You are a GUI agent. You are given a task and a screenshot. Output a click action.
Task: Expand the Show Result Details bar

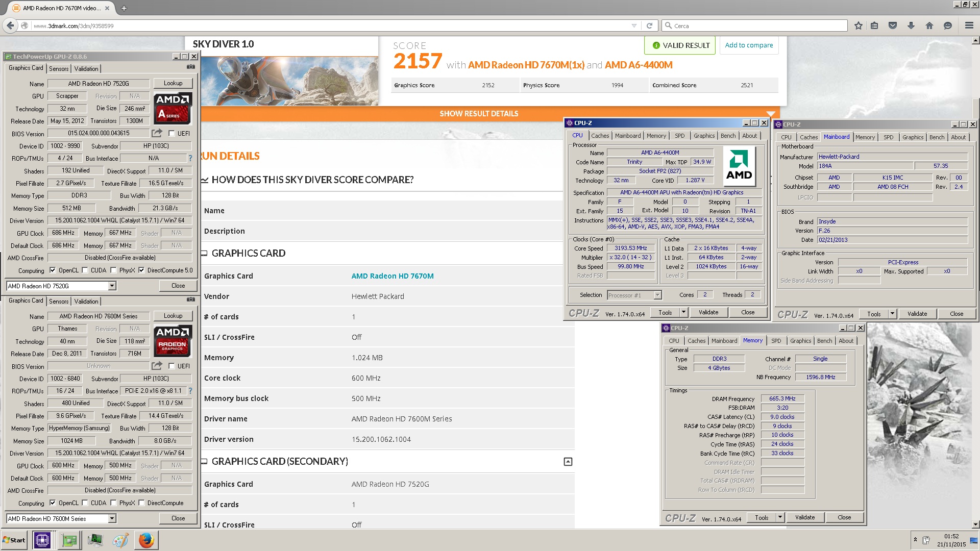pyautogui.click(x=479, y=114)
